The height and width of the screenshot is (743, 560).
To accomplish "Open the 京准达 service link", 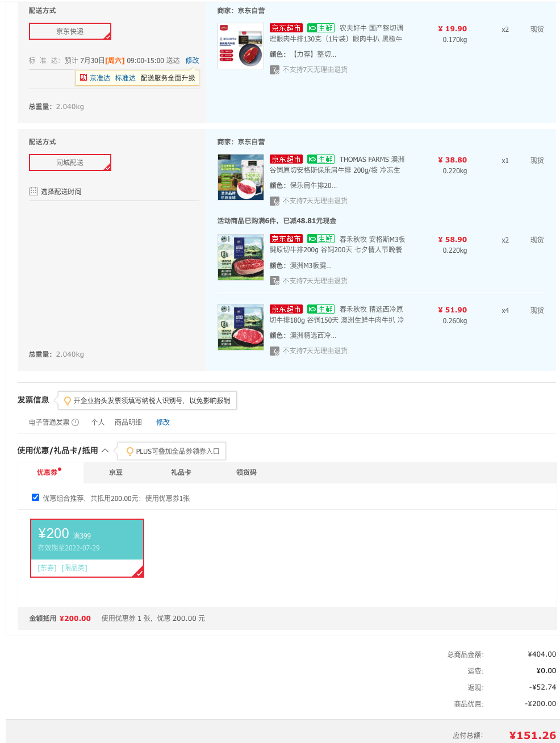I will tap(100, 78).
